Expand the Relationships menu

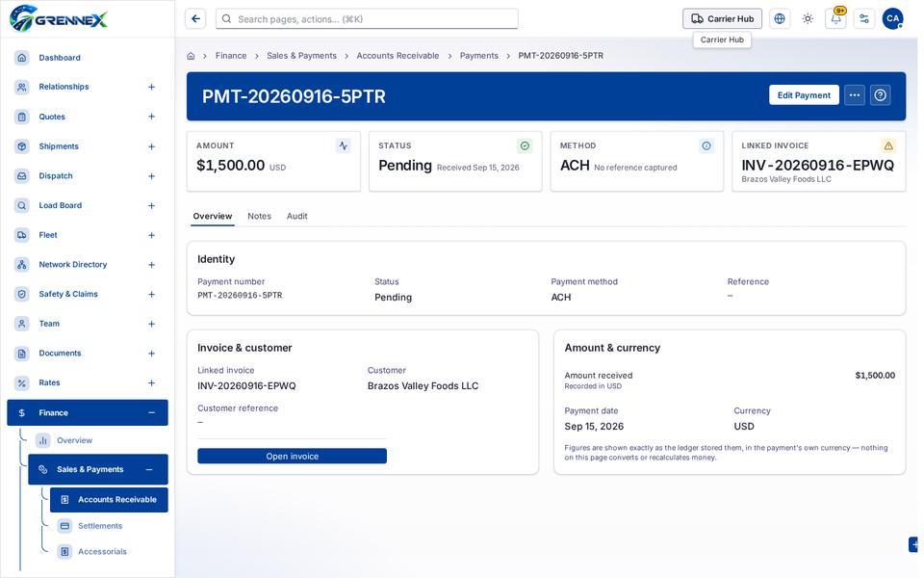(151, 88)
